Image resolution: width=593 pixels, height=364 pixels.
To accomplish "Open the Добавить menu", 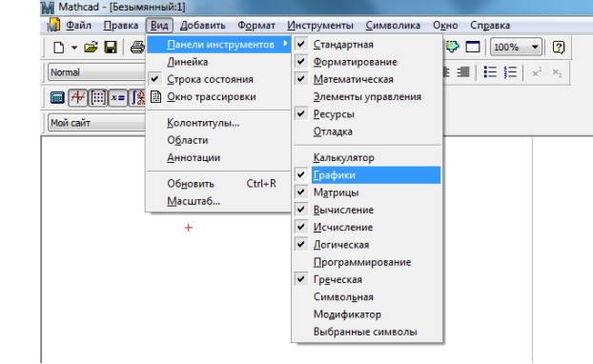I will coord(203,26).
